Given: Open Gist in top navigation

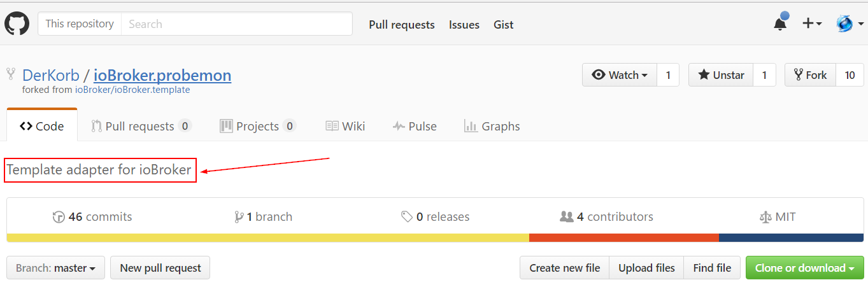Looking at the screenshot, I should point(503,25).
